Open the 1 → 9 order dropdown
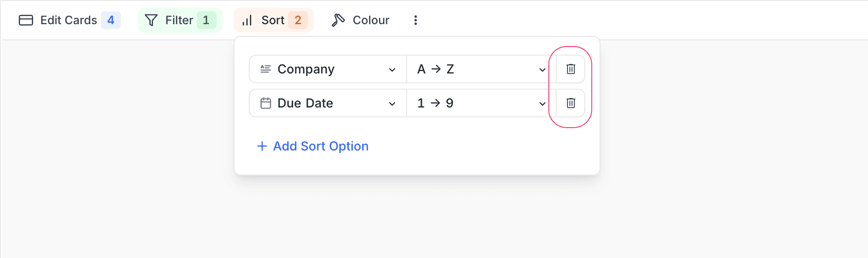 click(542, 103)
